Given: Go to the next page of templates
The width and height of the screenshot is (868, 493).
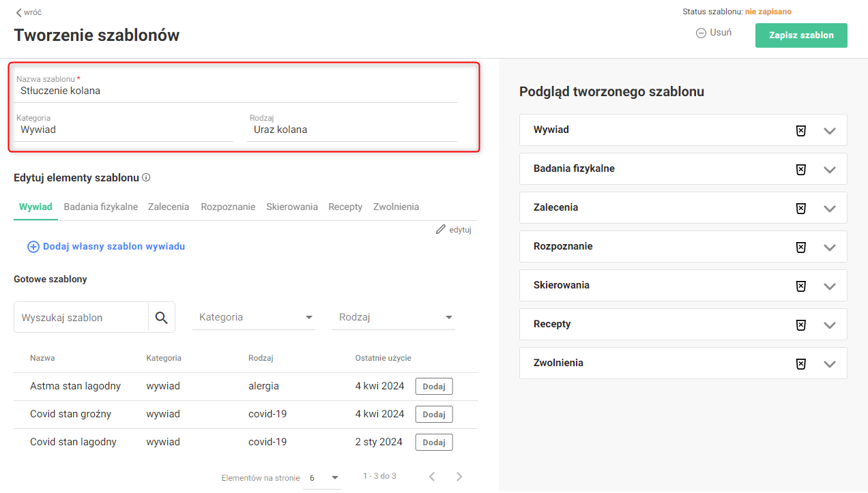Looking at the screenshot, I should pyautogui.click(x=459, y=477).
